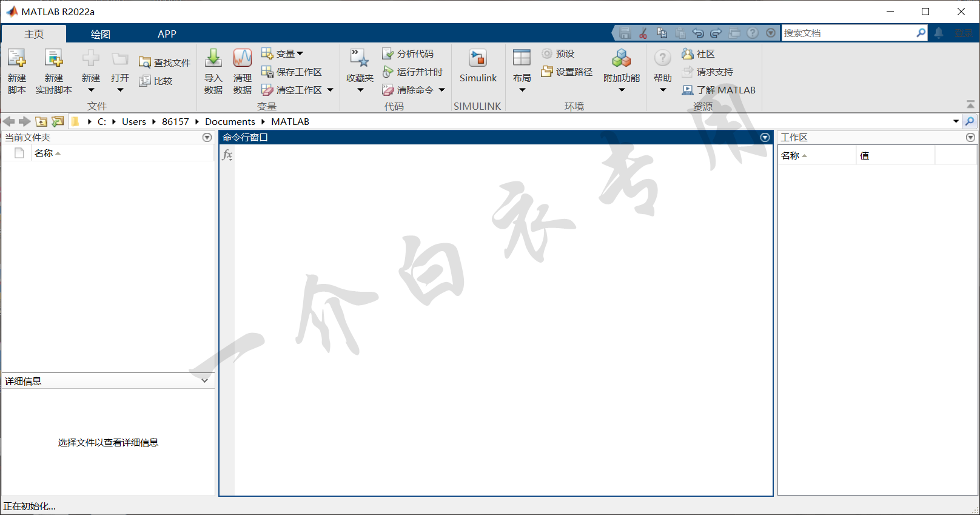The image size is (980, 515).
Task: Launch the 比较 compare tool
Action: [x=156, y=81]
